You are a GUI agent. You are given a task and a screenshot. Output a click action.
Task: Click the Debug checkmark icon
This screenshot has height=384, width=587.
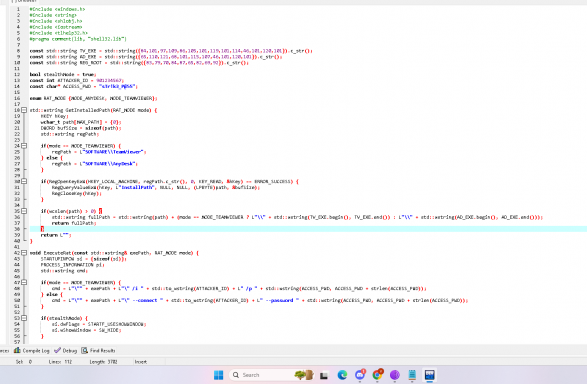(57, 350)
